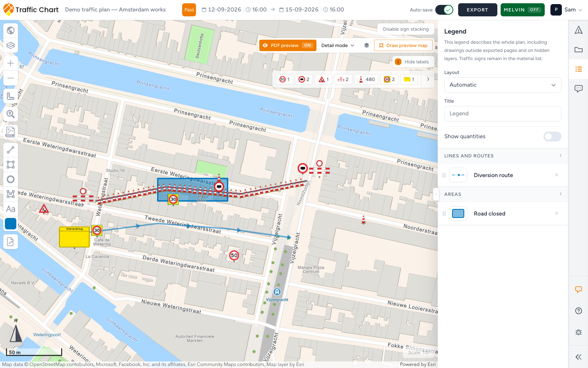Click the Road closed blue swatch
The width and height of the screenshot is (588, 368).
coord(458,213)
